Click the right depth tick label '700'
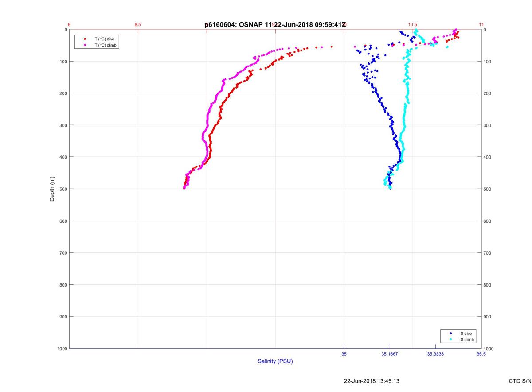 click(488, 253)
